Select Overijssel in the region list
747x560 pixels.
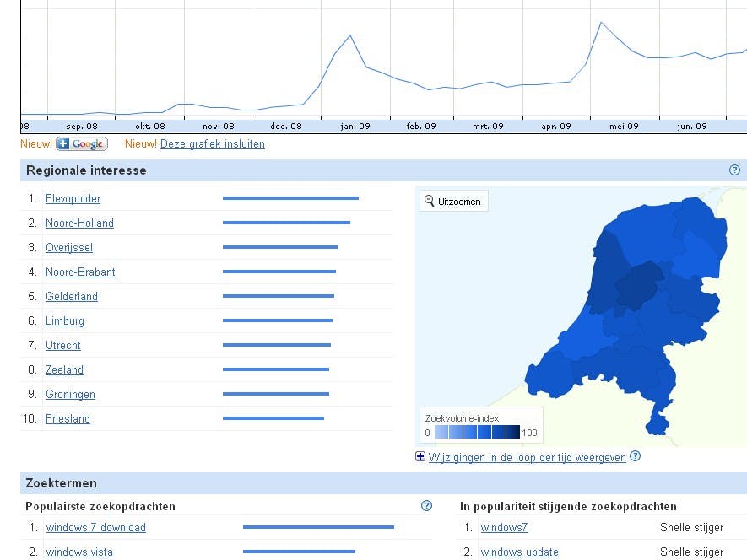[x=69, y=248]
